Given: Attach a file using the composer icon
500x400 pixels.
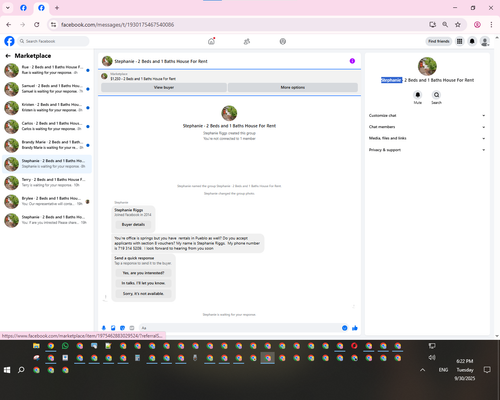Looking at the screenshot, I should point(113,328).
